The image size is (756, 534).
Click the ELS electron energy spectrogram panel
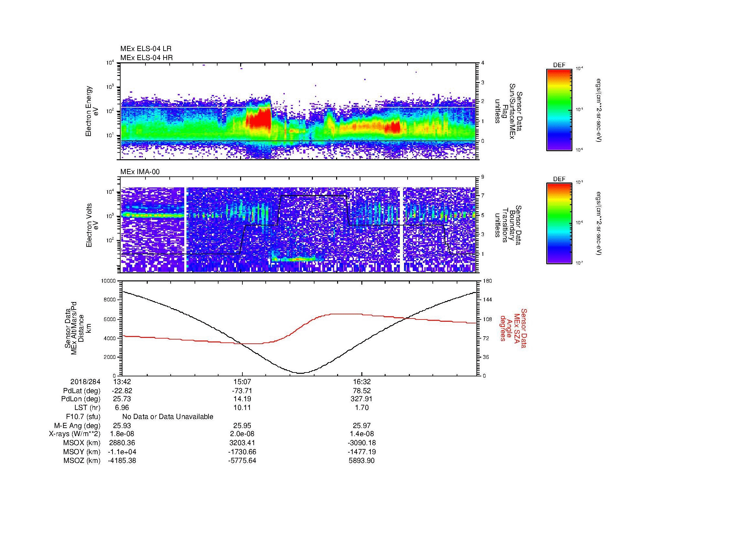(299, 111)
